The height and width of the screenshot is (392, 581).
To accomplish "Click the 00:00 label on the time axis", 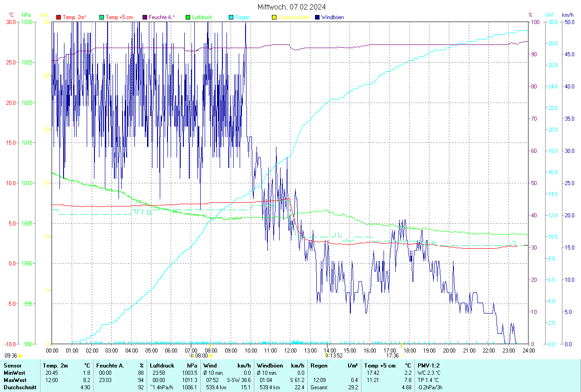I will click(x=52, y=350).
